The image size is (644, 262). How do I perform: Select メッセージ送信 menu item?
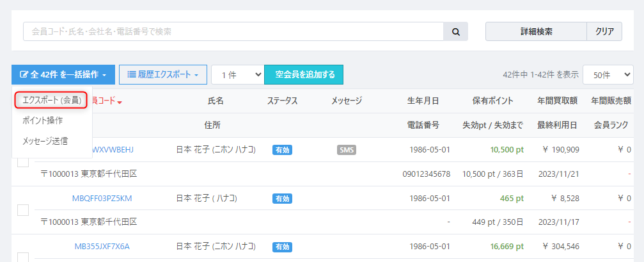pyautogui.click(x=45, y=140)
